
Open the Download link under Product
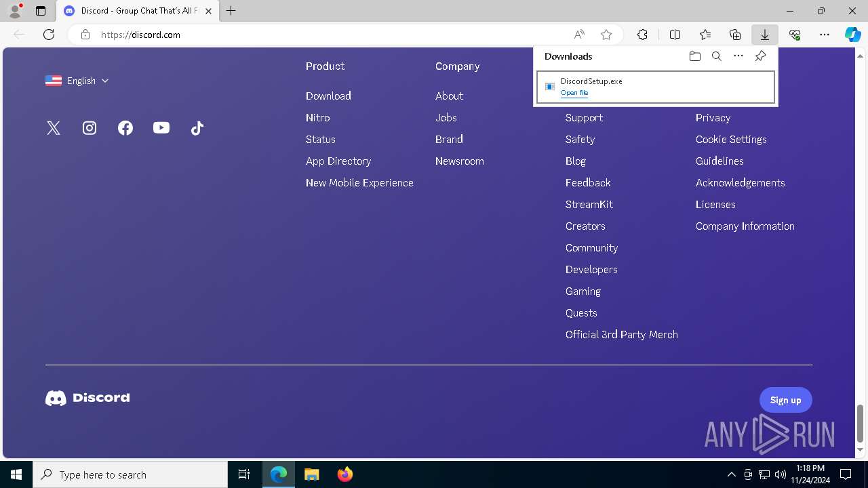tap(328, 96)
